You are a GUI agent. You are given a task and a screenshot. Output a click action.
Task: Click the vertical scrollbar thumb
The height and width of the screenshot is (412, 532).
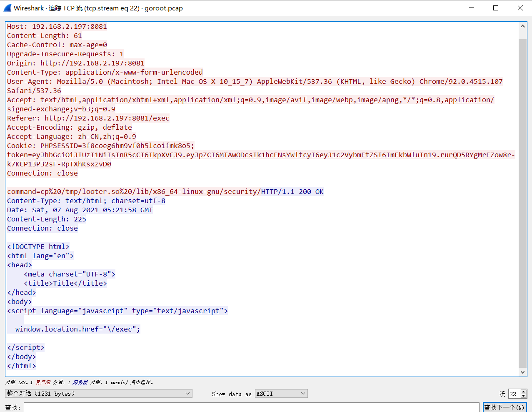click(x=522, y=203)
